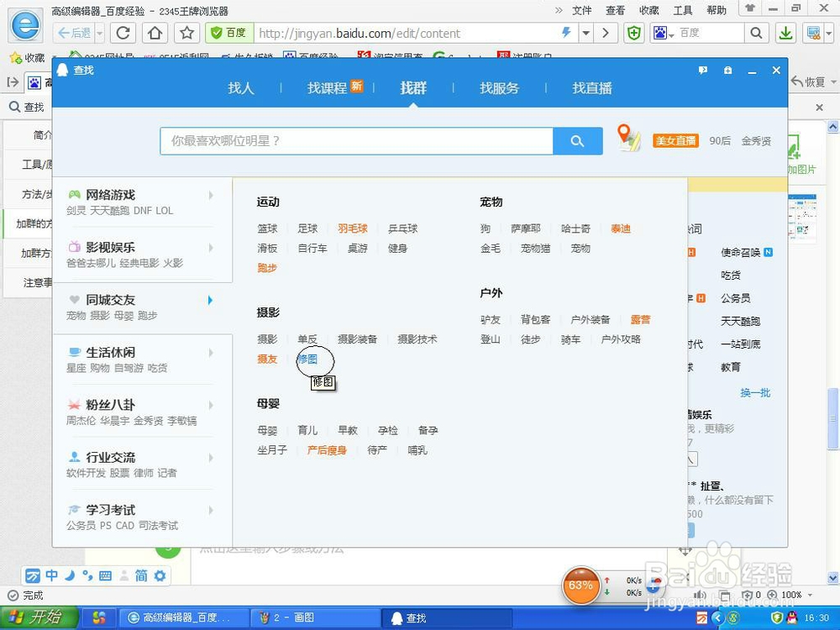Focus the group search input field
Image resolution: width=840 pixels, height=630 pixels.
point(357,141)
